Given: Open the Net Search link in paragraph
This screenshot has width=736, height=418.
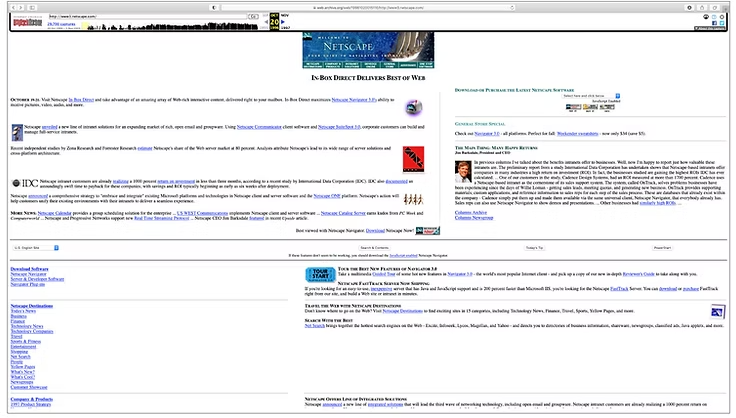Looking at the screenshot, I should pyautogui.click(x=314, y=326).
